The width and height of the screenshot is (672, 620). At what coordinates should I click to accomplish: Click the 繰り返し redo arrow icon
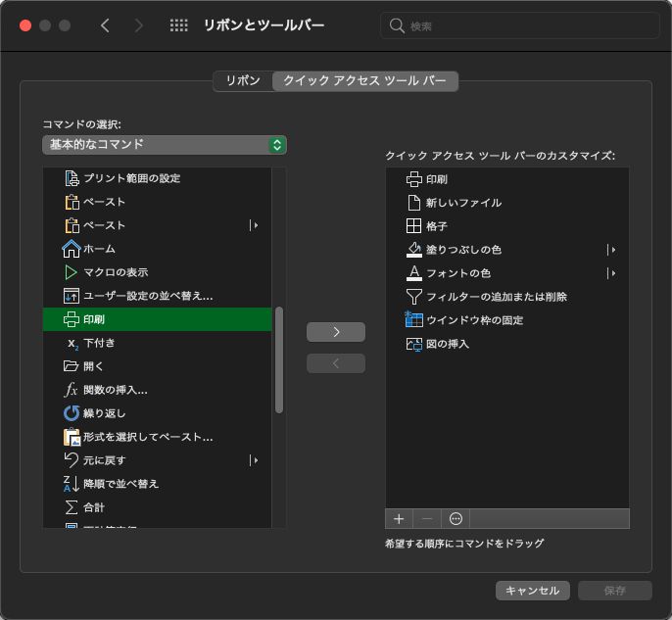71,413
